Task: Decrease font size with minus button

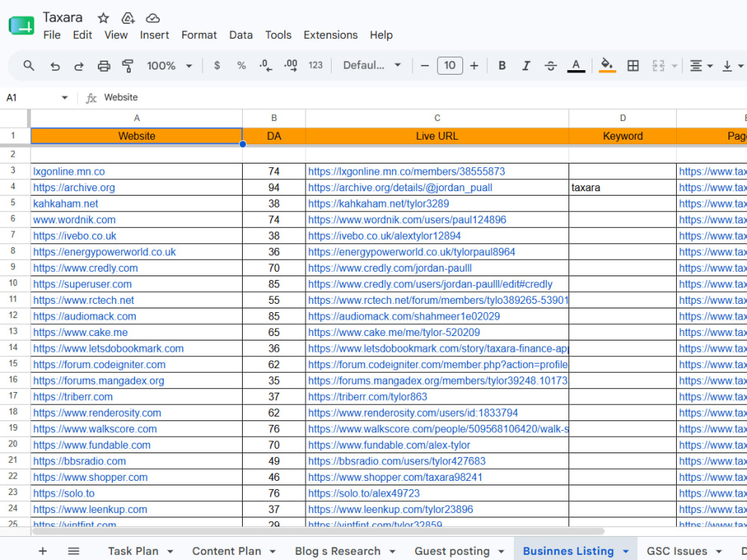Action: click(x=425, y=66)
